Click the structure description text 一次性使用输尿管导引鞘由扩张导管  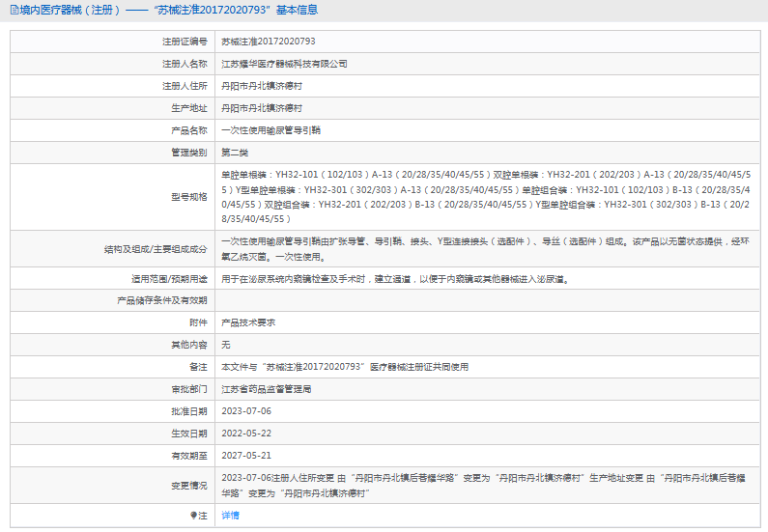485,249
